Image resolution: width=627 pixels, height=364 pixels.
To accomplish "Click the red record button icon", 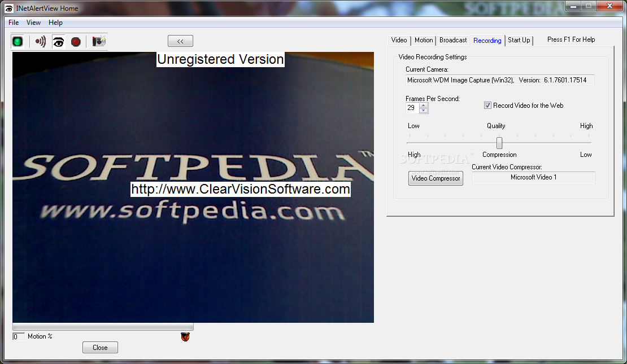I will [76, 42].
